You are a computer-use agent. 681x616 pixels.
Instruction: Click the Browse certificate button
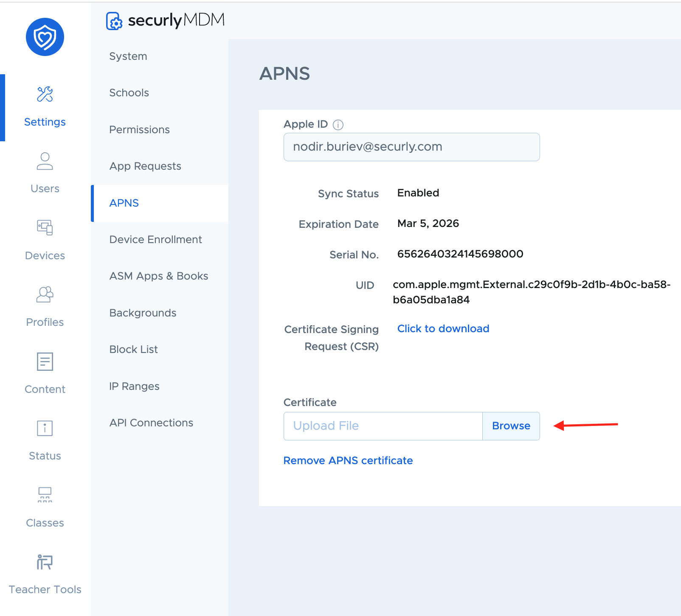[x=511, y=426]
